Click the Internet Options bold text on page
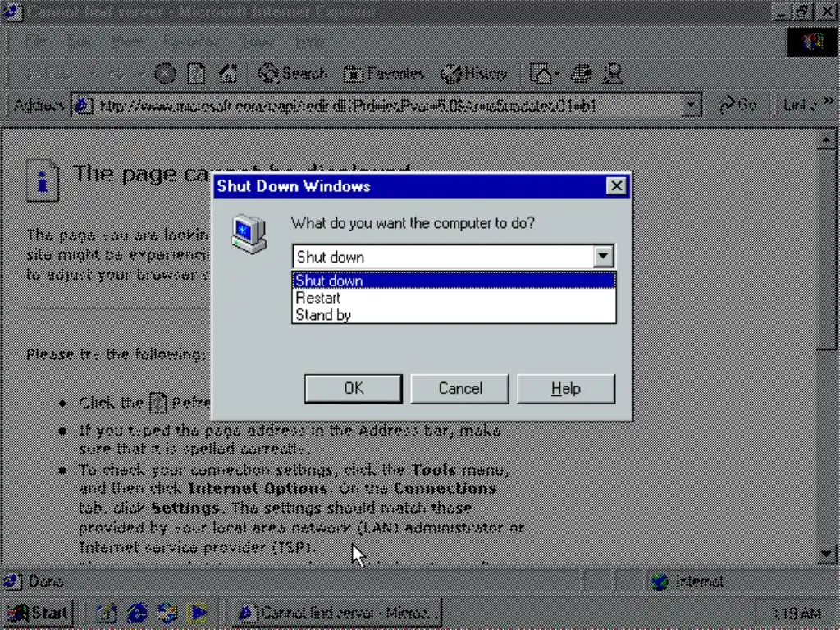The image size is (840, 630). pos(258,489)
